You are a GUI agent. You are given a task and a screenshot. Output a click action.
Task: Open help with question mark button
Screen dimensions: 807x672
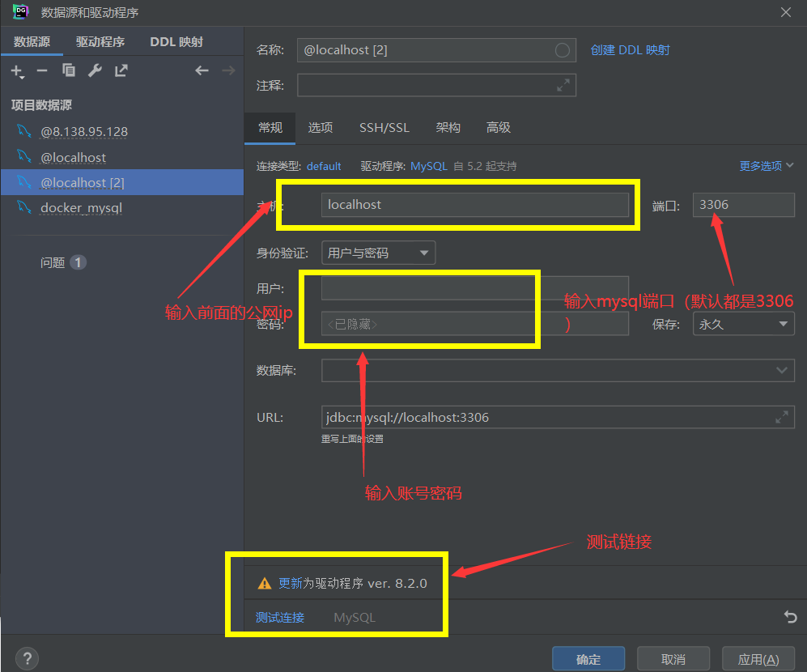click(x=28, y=658)
